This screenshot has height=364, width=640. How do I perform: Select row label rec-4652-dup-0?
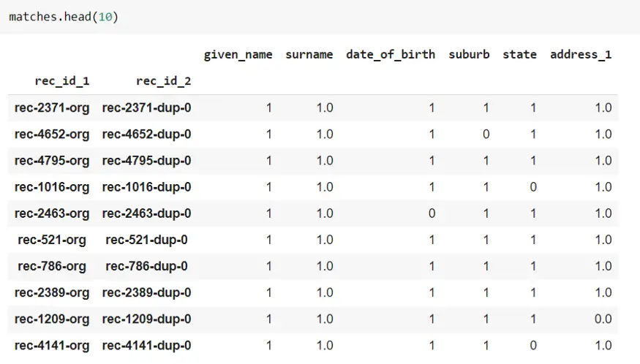click(x=146, y=134)
